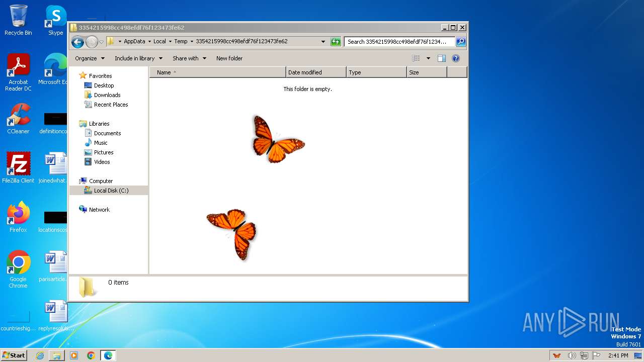Viewport: 644px width, 362px height.
Task: Open the Share with menu
Action: click(189, 58)
